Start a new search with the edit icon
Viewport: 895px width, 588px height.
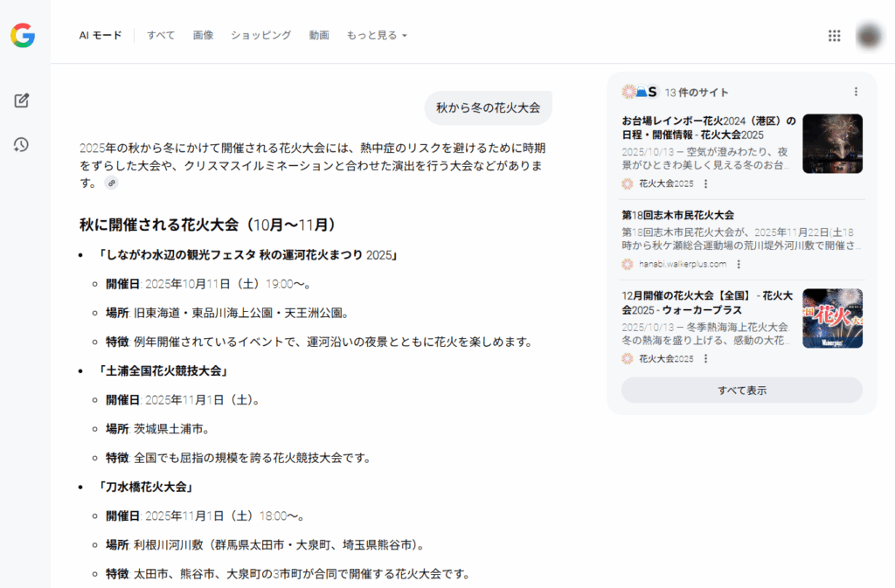tap(22, 100)
